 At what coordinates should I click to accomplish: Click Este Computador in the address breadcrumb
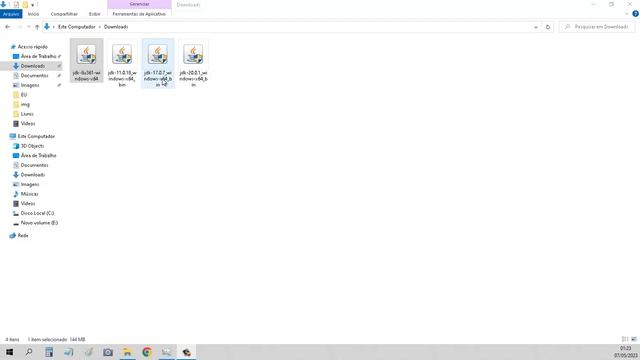click(76, 27)
